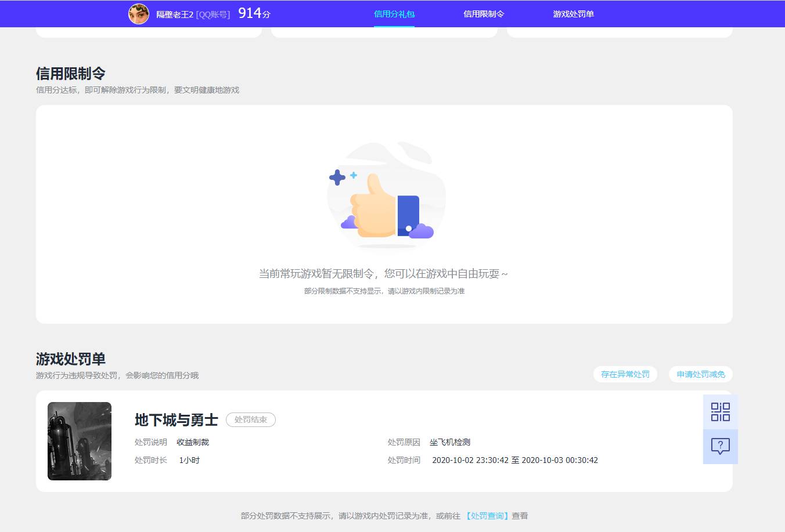Switch to the 信用限制令 tab
This screenshot has height=532, width=785.
coord(483,14)
